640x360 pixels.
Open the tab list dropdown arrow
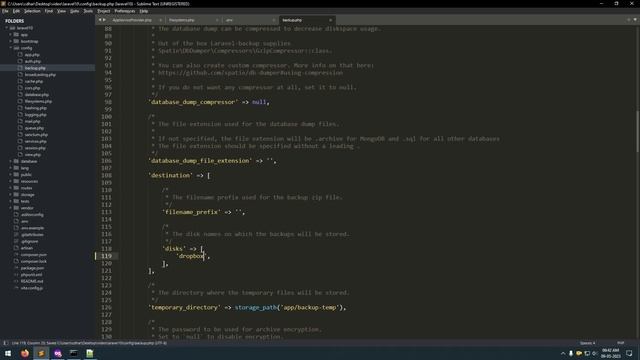coord(635,20)
